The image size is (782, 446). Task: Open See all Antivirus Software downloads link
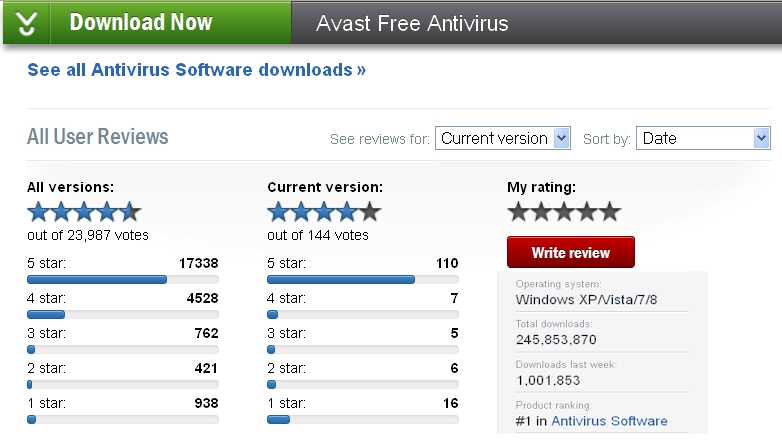point(197,70)
